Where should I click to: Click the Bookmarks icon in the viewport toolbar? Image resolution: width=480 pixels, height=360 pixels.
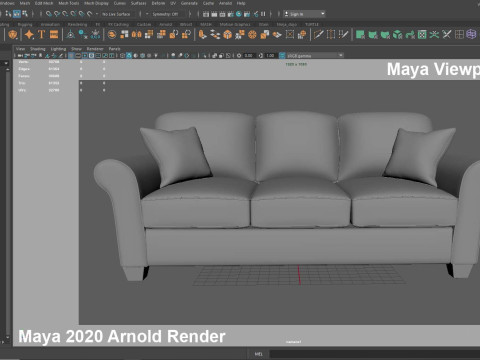point(40,55)
